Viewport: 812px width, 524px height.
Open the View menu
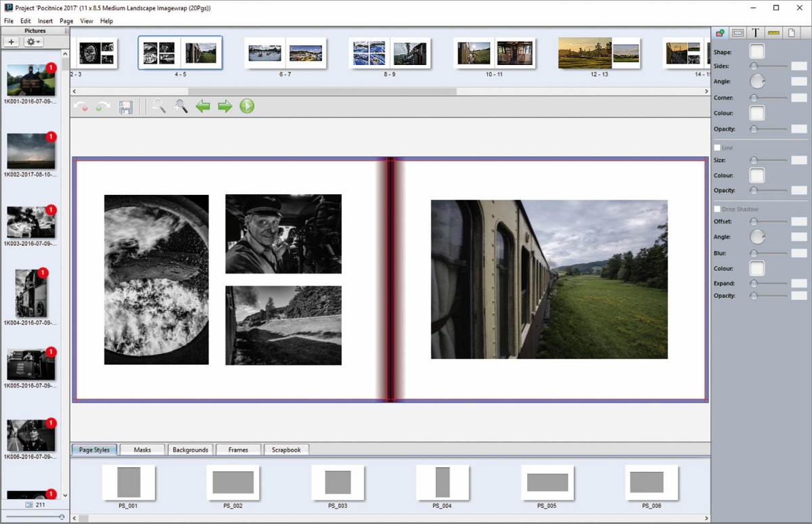(87, 21)
